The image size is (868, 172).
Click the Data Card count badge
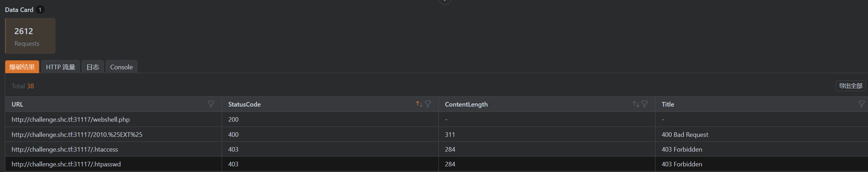(x=40, y=10)
